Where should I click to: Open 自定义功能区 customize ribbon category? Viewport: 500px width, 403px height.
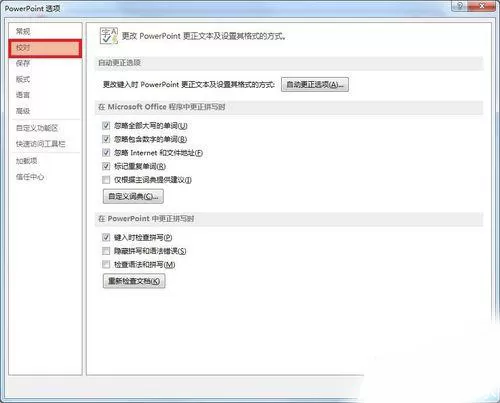coord(37,128)
